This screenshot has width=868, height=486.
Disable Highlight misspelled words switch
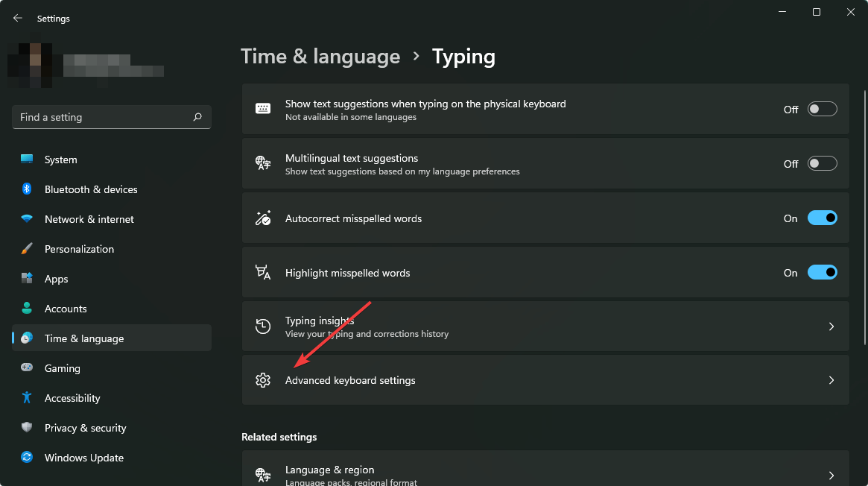click(x=822, y=272)
